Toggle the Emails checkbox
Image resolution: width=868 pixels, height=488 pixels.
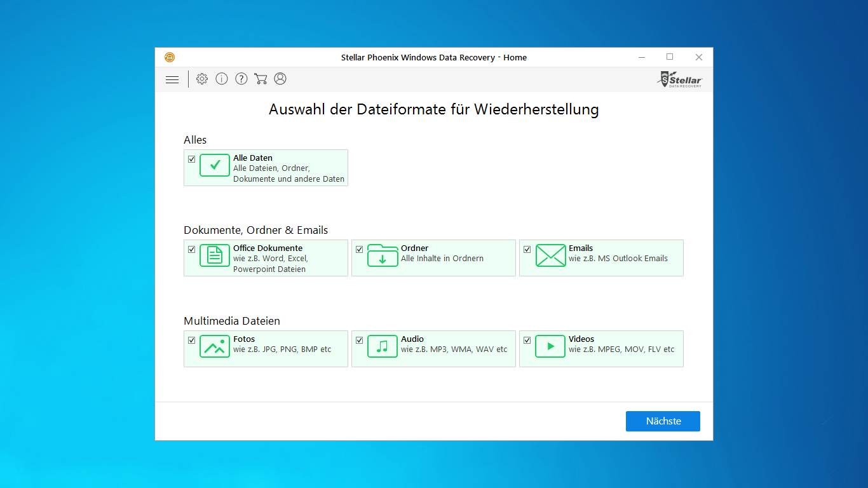(527, 250)
